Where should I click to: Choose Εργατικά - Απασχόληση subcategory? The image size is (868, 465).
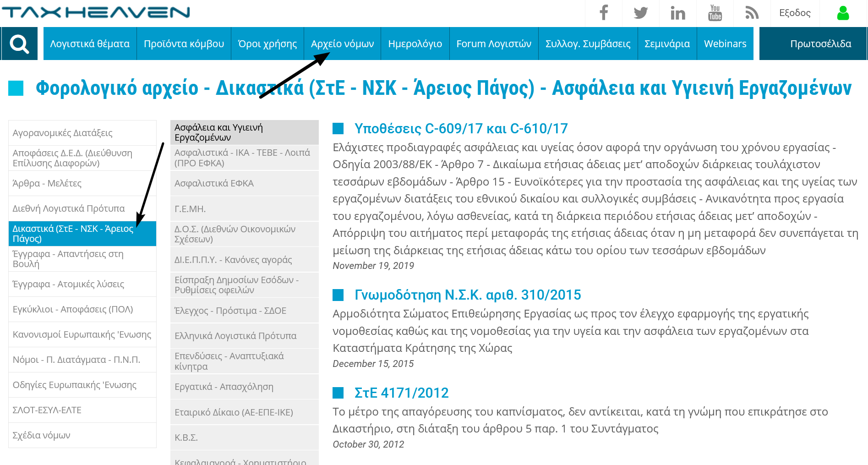pyautogui.click(x=224, y=387)
